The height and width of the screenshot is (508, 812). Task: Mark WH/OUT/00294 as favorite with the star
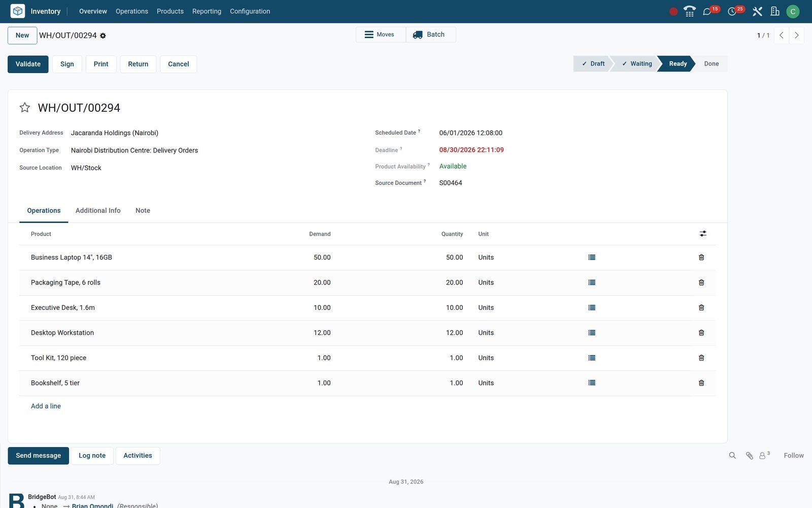[25, 107]
